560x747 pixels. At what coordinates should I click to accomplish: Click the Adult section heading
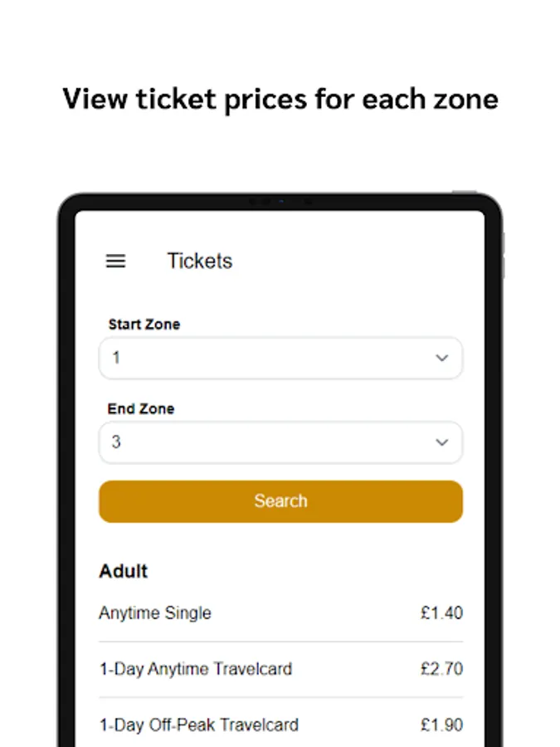click(x=124, y=571)
